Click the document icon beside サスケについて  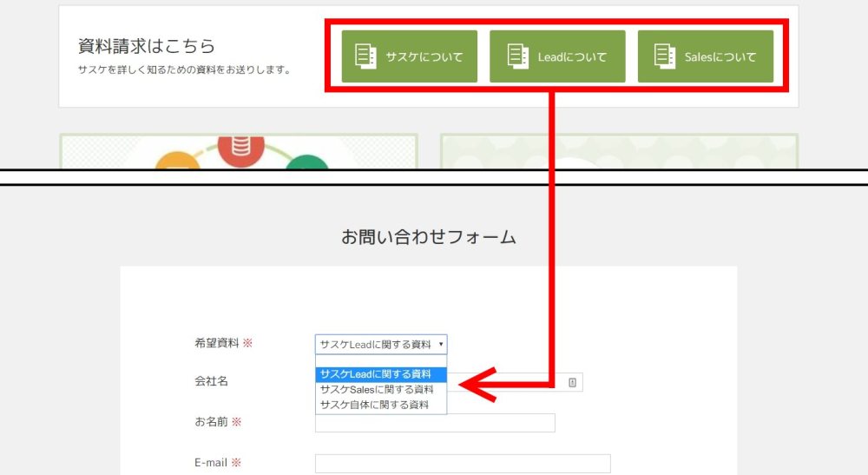(365, 56)
